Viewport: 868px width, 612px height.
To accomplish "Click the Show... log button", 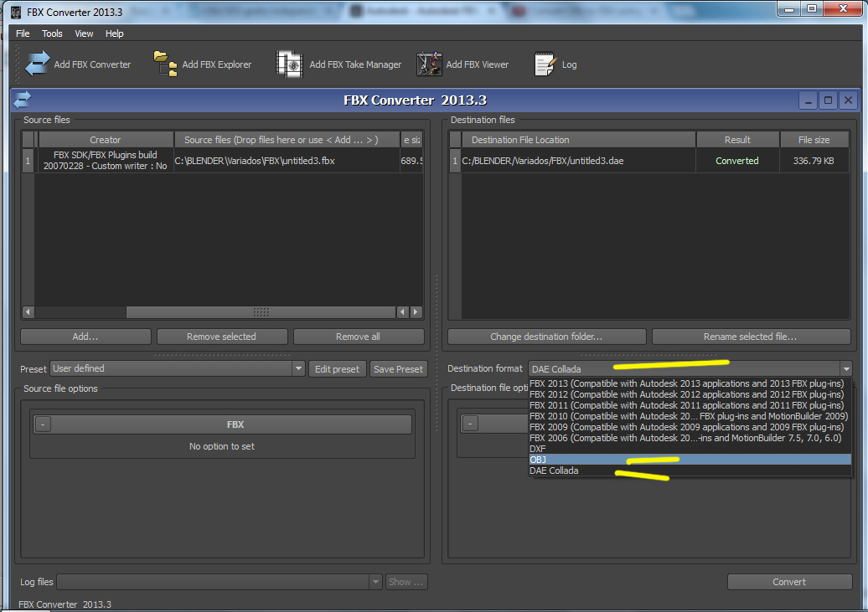I will coord(406,582).
